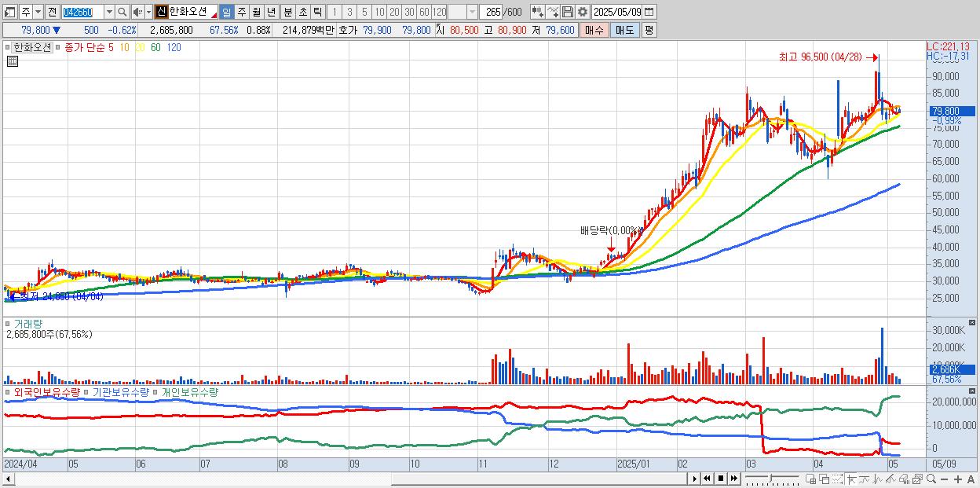Screen dimensions: 980x488
Task: Close the 거래량 volume panel
Action: coord(973,323)
